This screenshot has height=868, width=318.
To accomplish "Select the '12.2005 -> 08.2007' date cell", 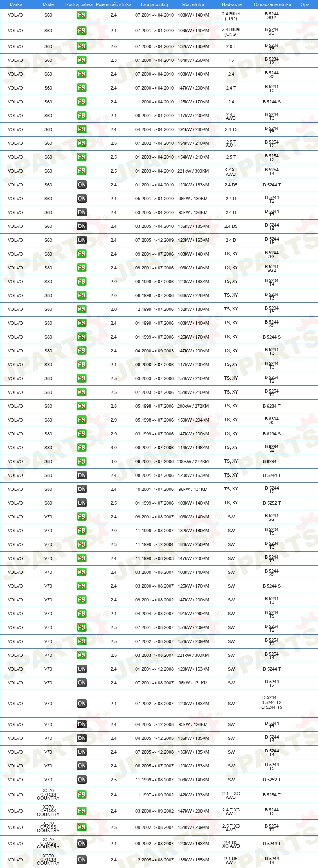I will (x=155, y=860).
